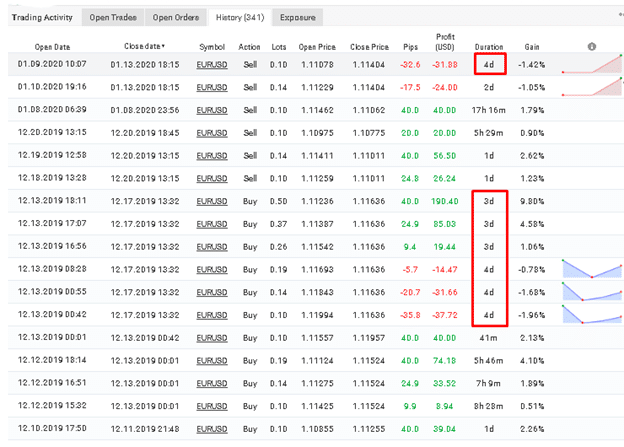View the blue sparkline chart for the -1.96% trade

592,314
